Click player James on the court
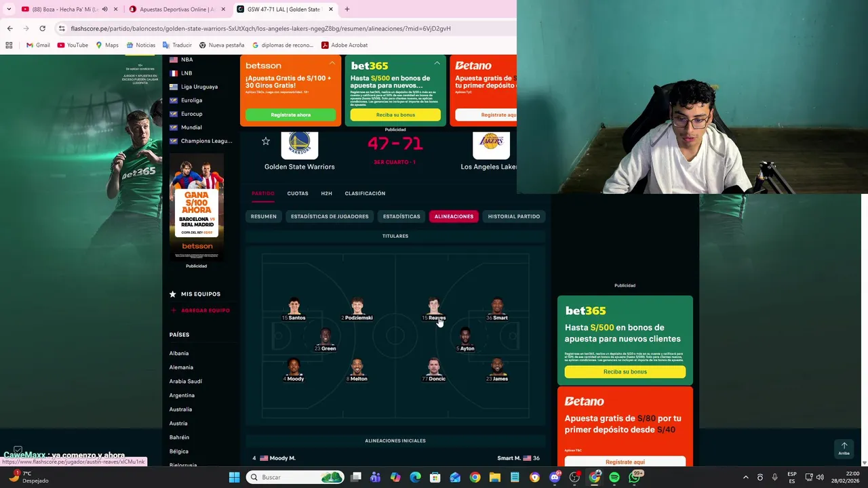 coord(497,370)
